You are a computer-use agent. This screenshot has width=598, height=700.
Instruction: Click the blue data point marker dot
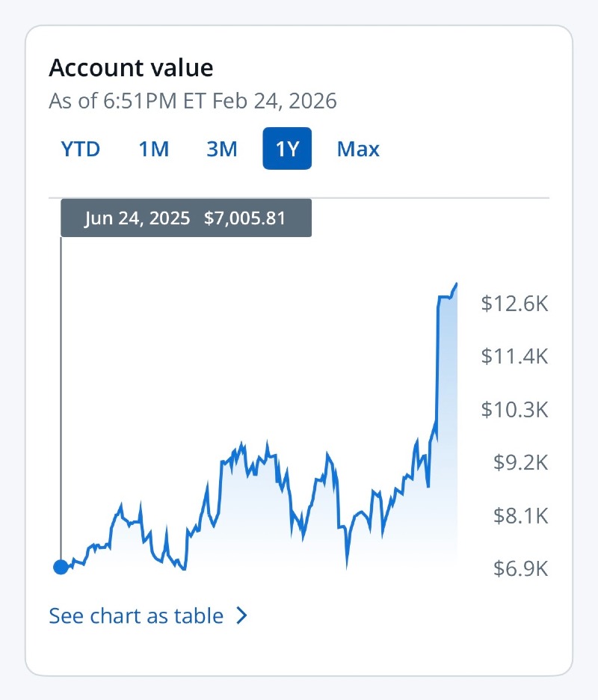point(61,567)
